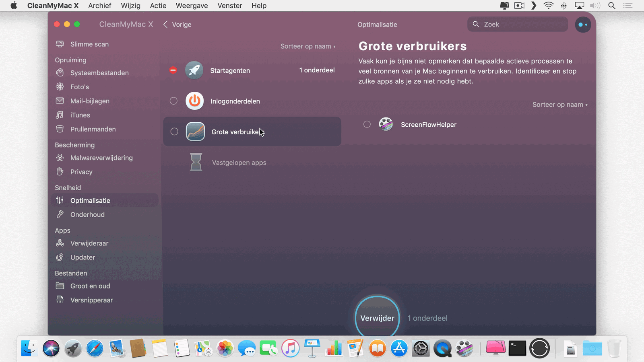Select the Inlogonderdelen power icon row
644x362 pixels.
coord(252,101)
